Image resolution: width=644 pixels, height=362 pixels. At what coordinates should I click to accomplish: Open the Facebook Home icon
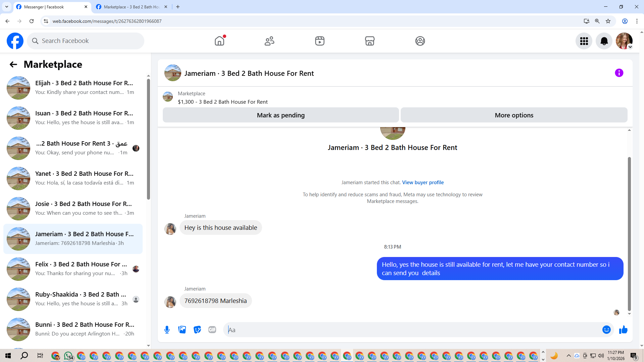(219, 41)
